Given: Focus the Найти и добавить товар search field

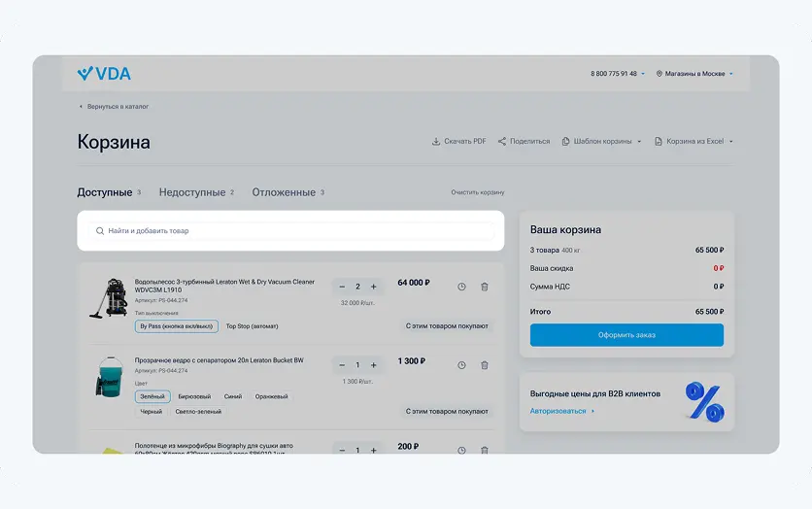Looking at the screenshot, I should [290, 230].
